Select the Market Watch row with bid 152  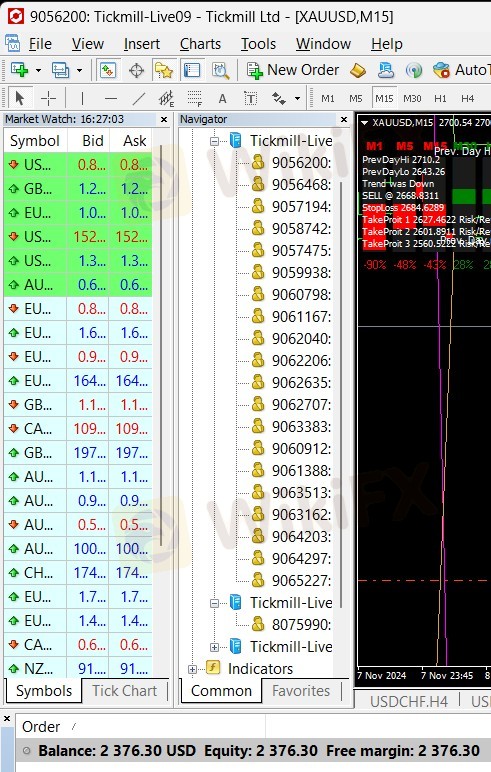78,237
